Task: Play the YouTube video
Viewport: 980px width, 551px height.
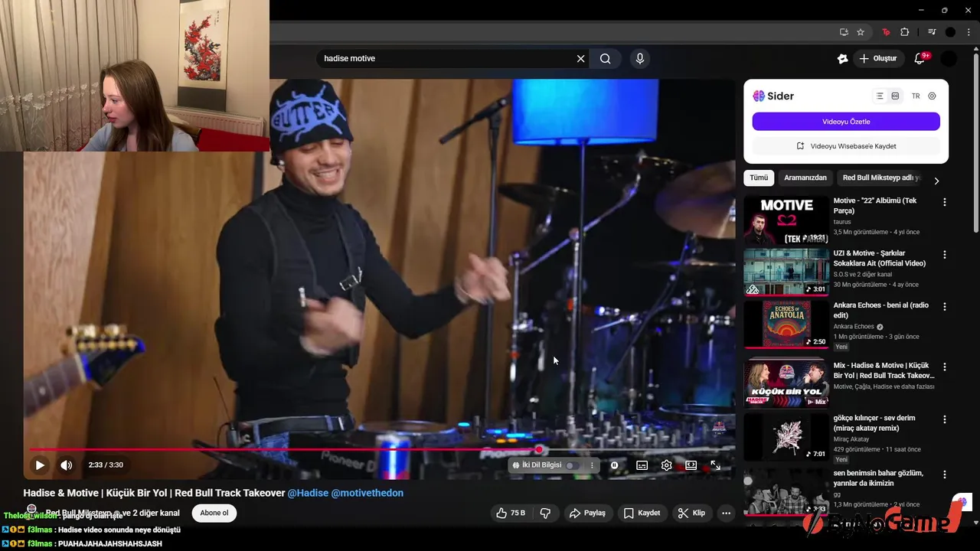Action: [x=40, y=465]
